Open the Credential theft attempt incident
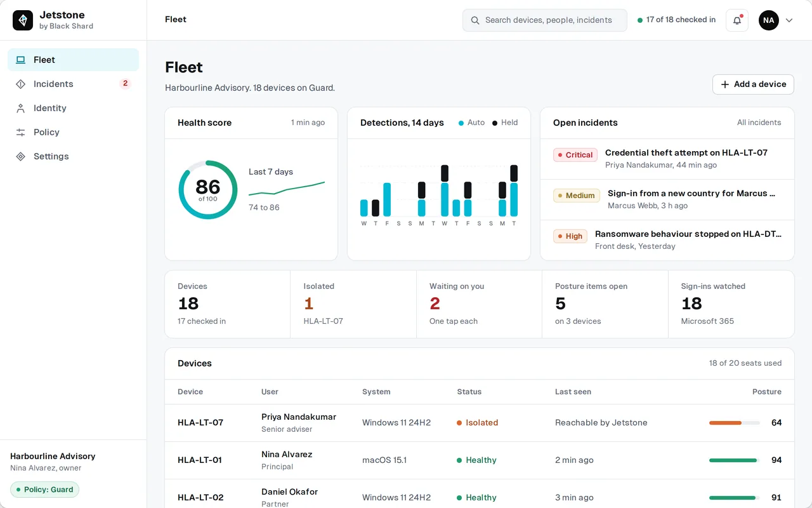 coord(667,159)
